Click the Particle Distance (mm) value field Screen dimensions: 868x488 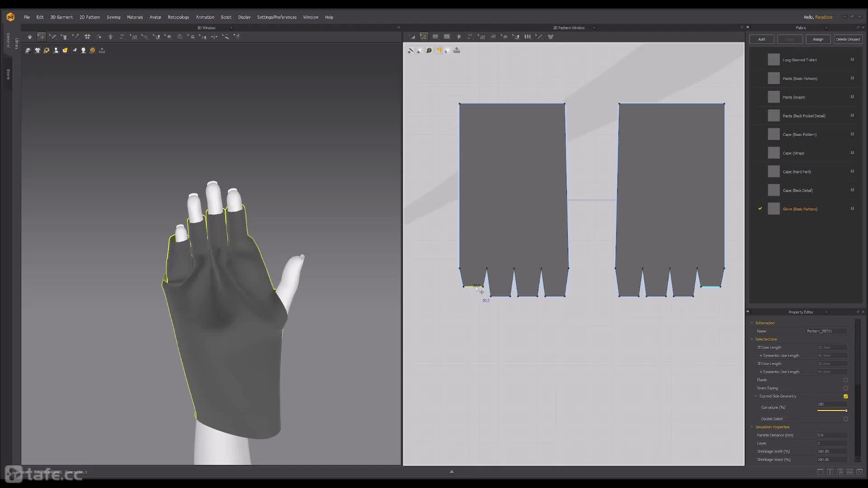point(832,435)
